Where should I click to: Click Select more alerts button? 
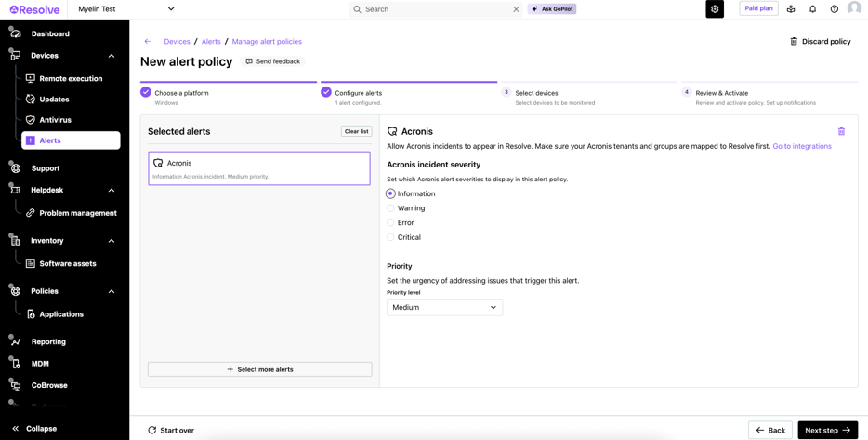(259, 369)
